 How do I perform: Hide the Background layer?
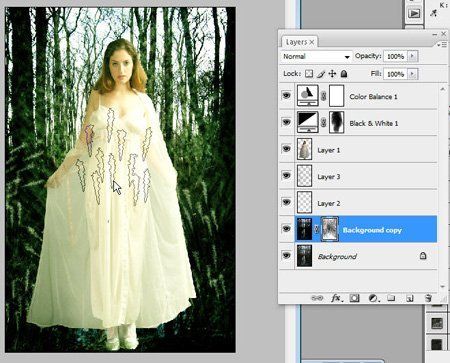[286, 256]
